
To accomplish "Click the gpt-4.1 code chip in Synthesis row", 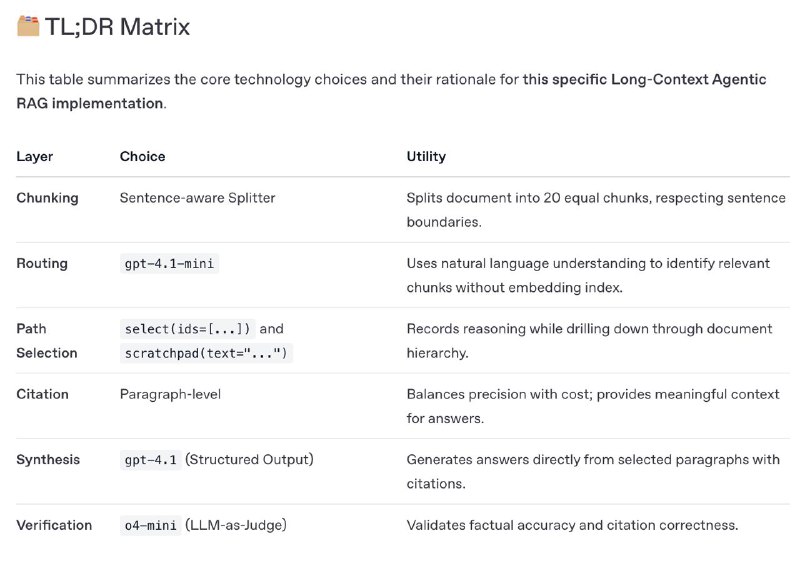I will click(150, 460).
